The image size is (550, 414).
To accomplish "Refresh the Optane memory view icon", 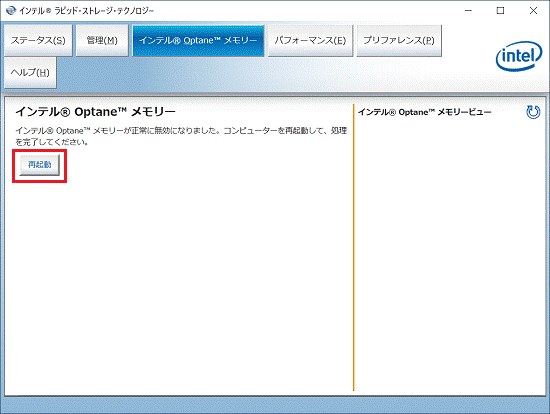I will [x=533, y=112].
